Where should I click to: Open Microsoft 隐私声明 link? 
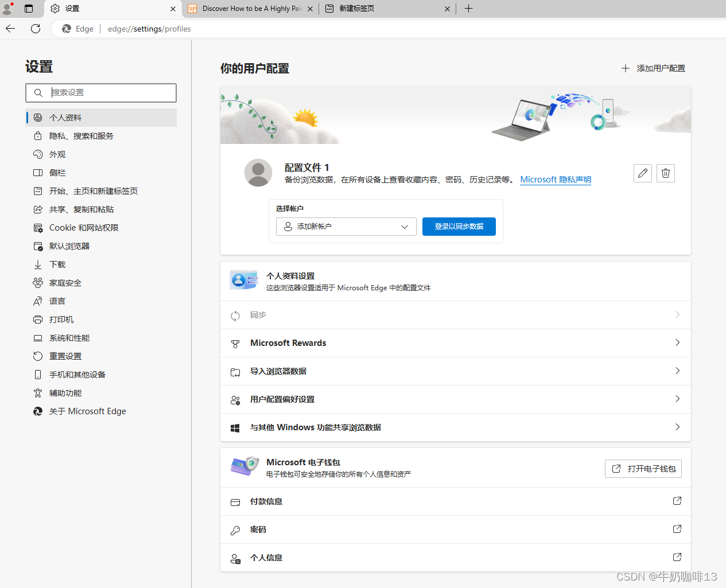[556, 180]
